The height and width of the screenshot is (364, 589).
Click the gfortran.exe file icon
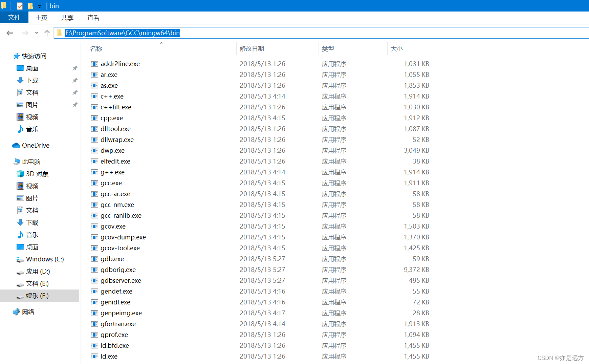coord(94,324)
